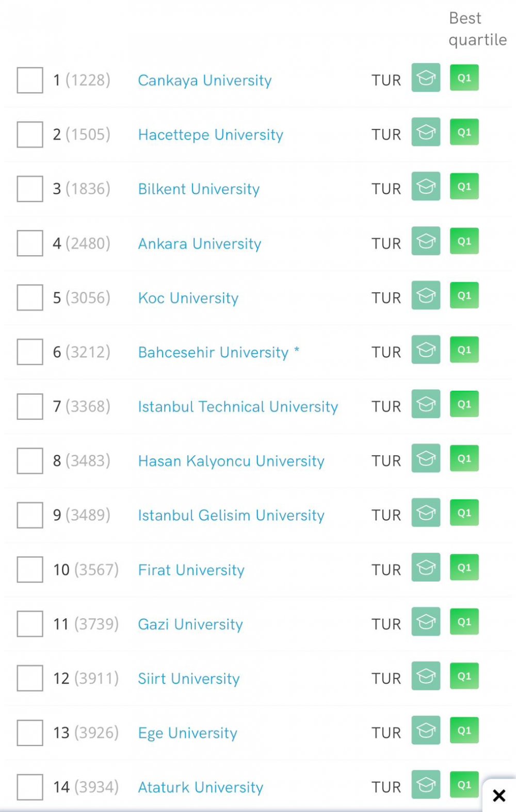Open the Hacettepe University link
The width and height of the screenshot is (516, 812).
coord(211,135)
